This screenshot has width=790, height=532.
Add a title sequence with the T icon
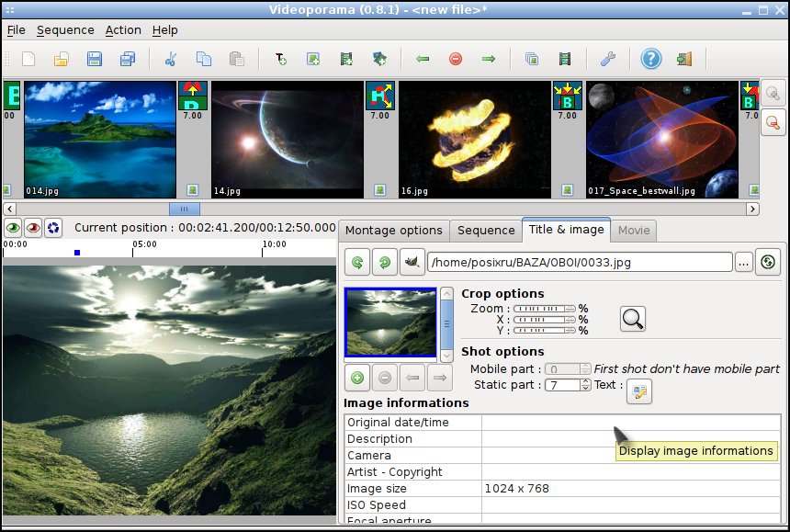[x=280, y=59]
